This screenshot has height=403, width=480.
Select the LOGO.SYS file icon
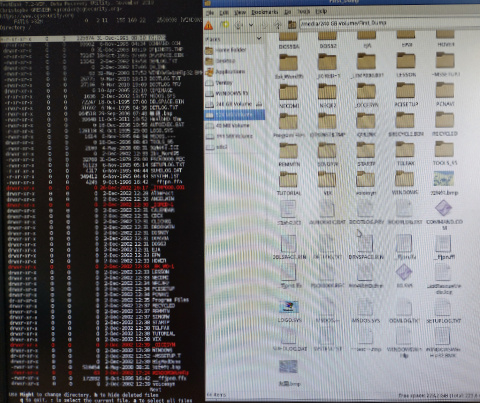click(289, 307)
